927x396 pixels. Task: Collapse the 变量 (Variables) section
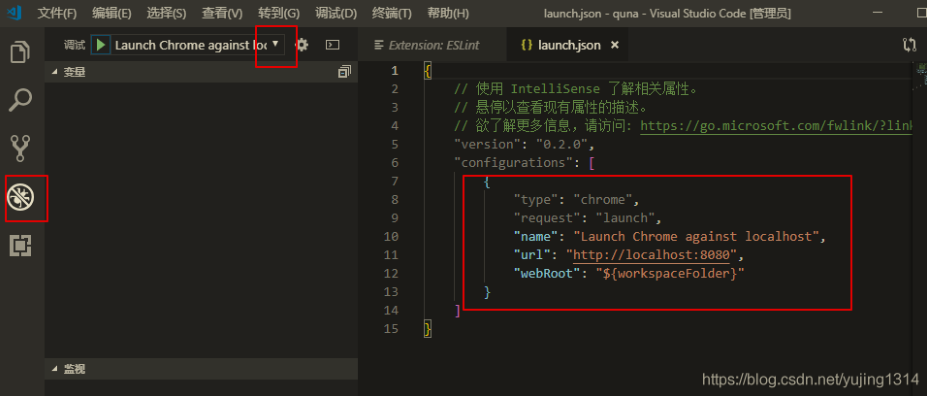(202, 72)
